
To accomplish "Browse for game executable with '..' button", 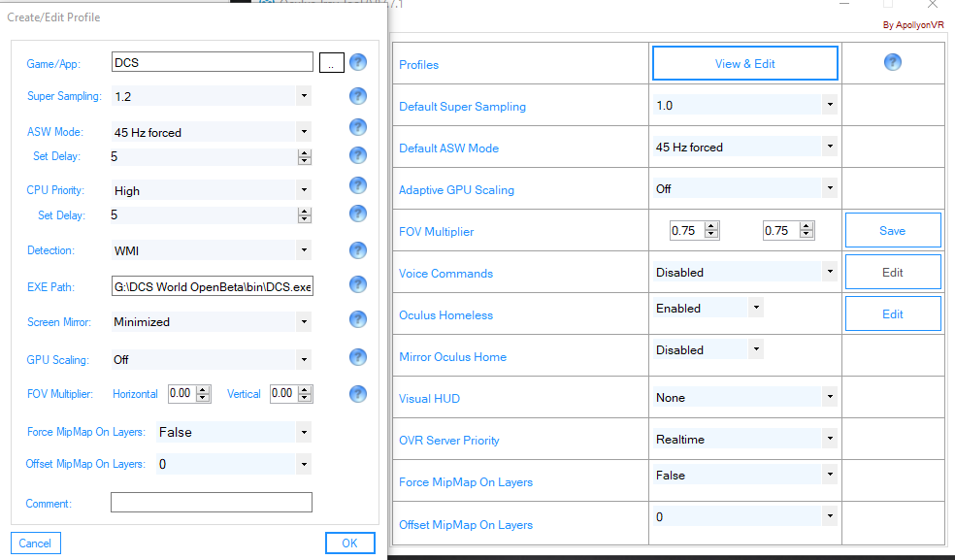I will (x=332, y=62).
